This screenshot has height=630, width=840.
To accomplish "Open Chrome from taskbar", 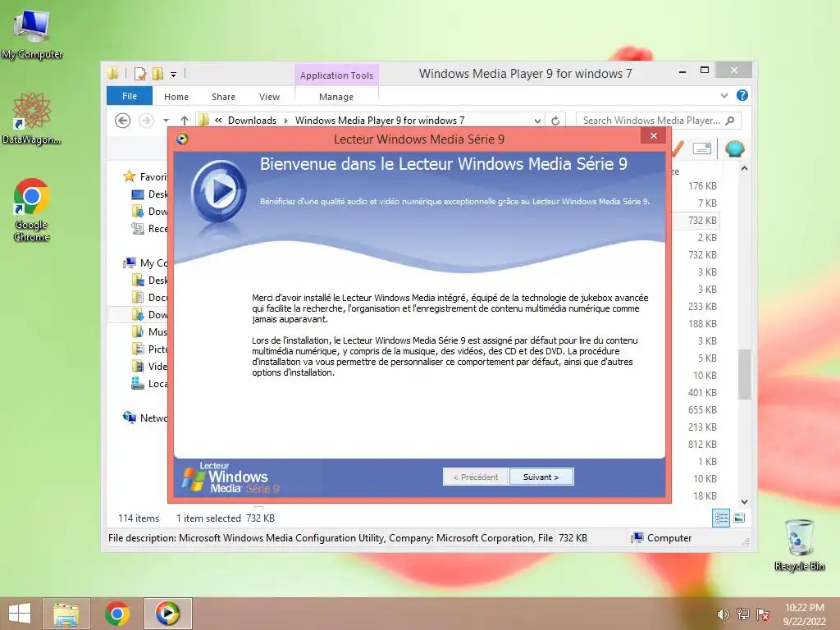I will coord(117,614).
